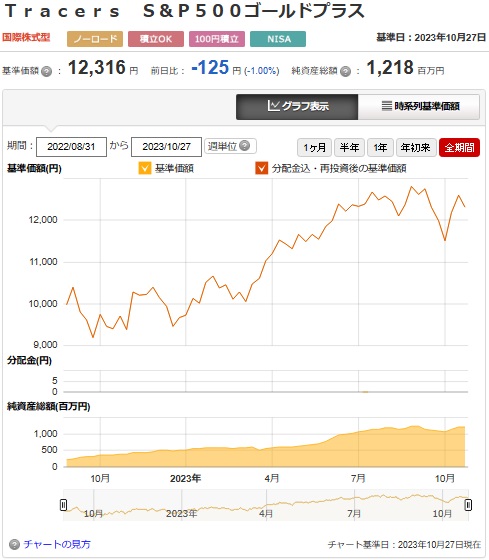Click question mark icon on 週単位 selector
The height and width of the screenshot is (560, 489).
coord(244,146)
